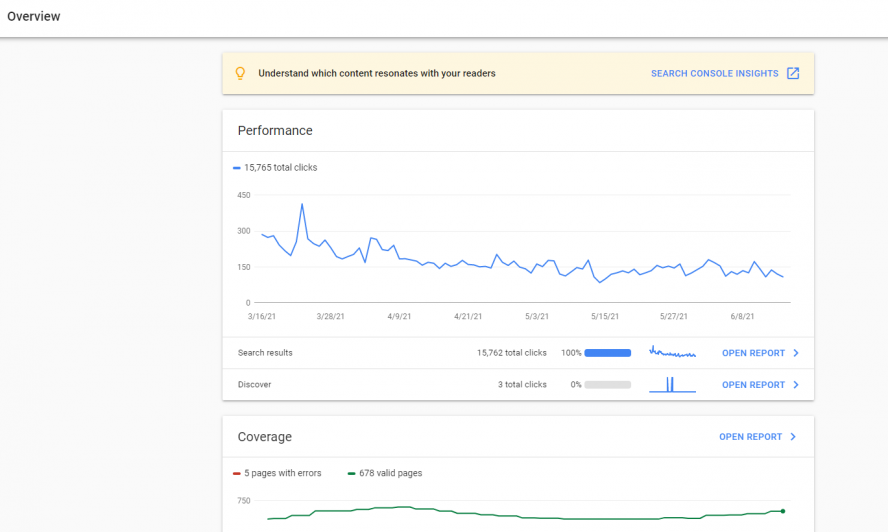Open report for Search results row

[x=753, y=353]
